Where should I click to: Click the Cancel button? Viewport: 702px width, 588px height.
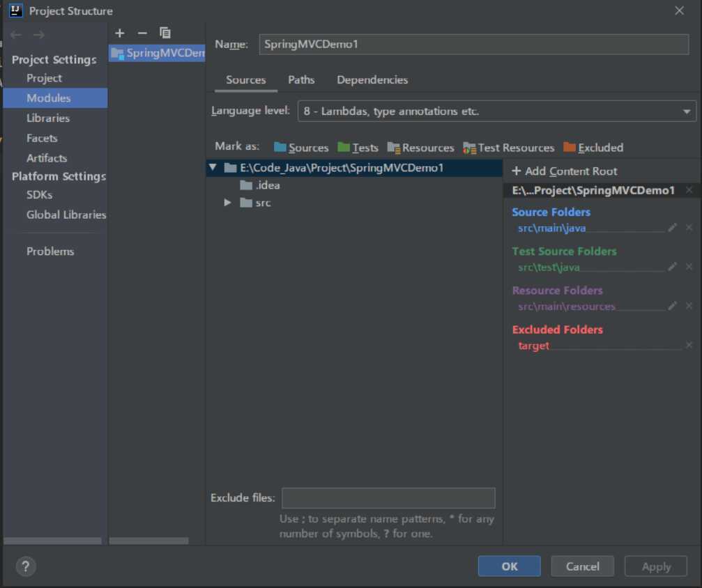[x=583, y=566]
